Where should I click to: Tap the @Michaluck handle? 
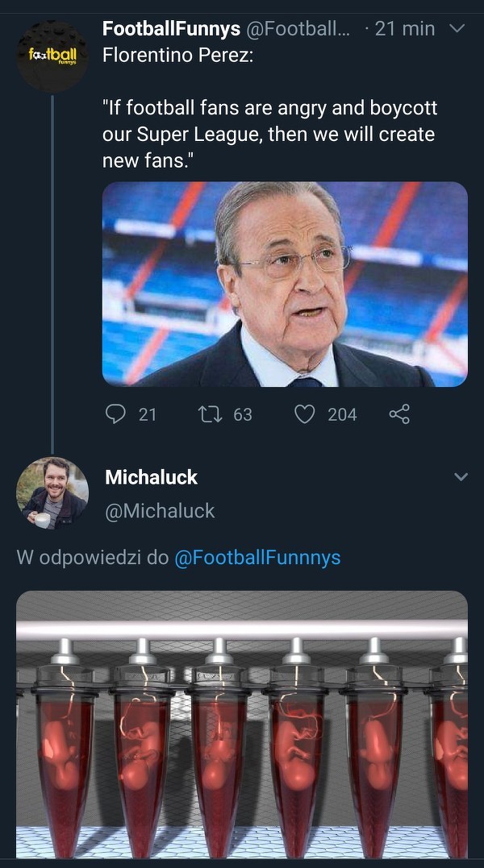[160, 511]
